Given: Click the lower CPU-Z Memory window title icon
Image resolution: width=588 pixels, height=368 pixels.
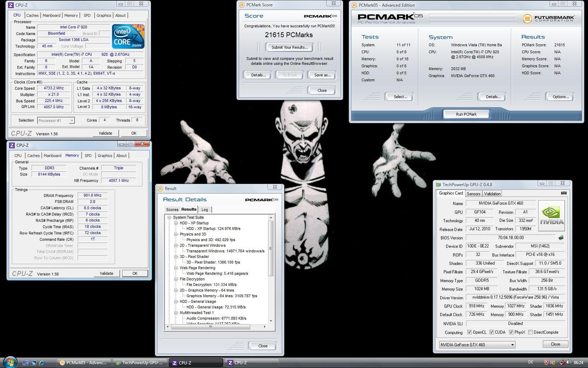Looking at the screenshot, I should [x=12, y=145].
